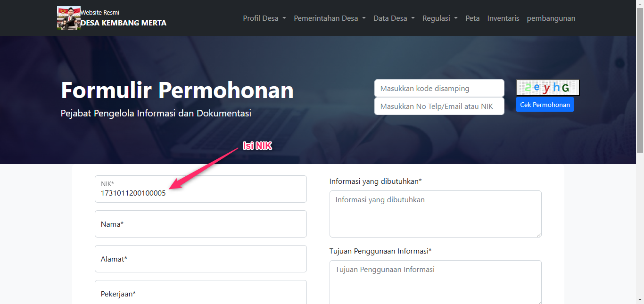The width and height of the screenshot is (644, 304).
Task: Click the Desa Kembang Merta logo image
Action: [68, 18]
